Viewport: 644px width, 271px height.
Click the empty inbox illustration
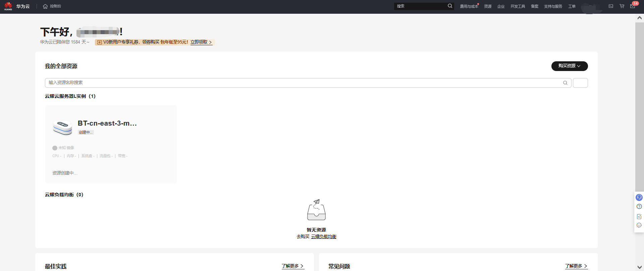(316, 210)
